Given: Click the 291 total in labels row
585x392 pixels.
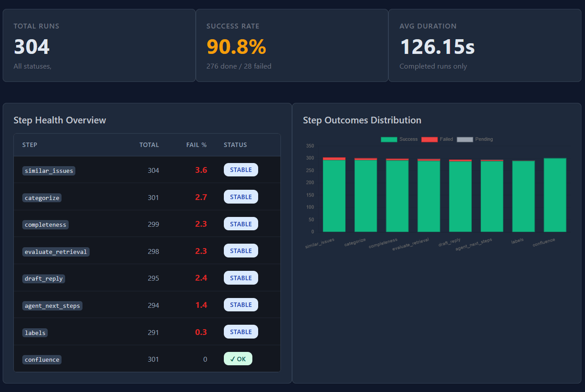Looking at the screenshot, I should coord(153,332).
